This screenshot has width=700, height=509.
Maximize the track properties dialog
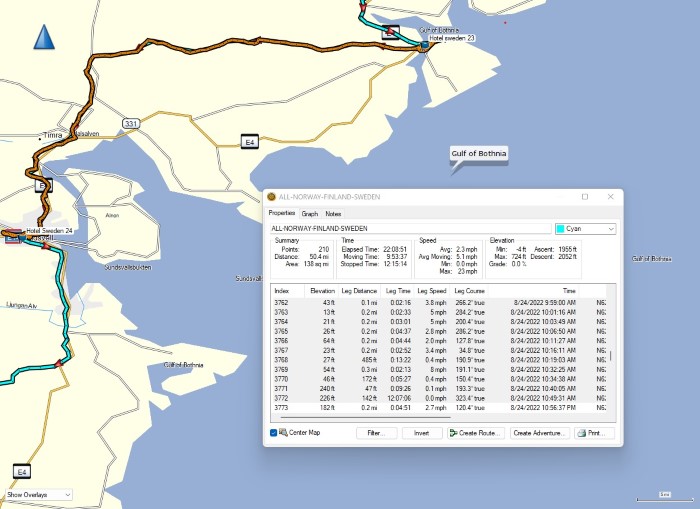[x=585, y=197]
